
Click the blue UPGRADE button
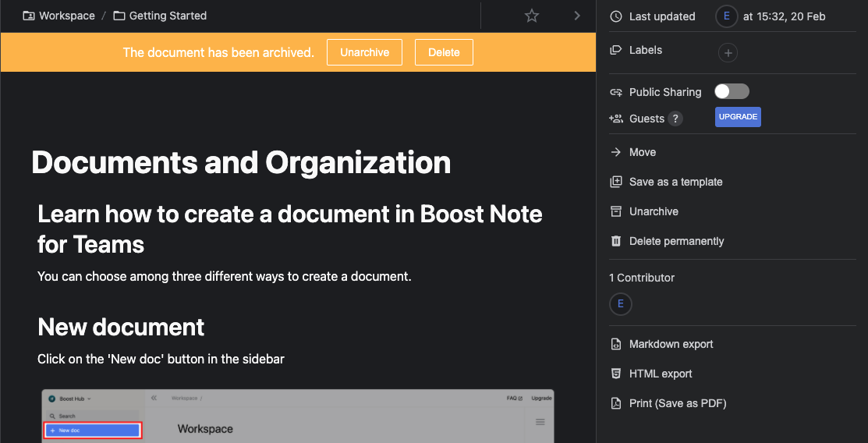coord(738,117)
